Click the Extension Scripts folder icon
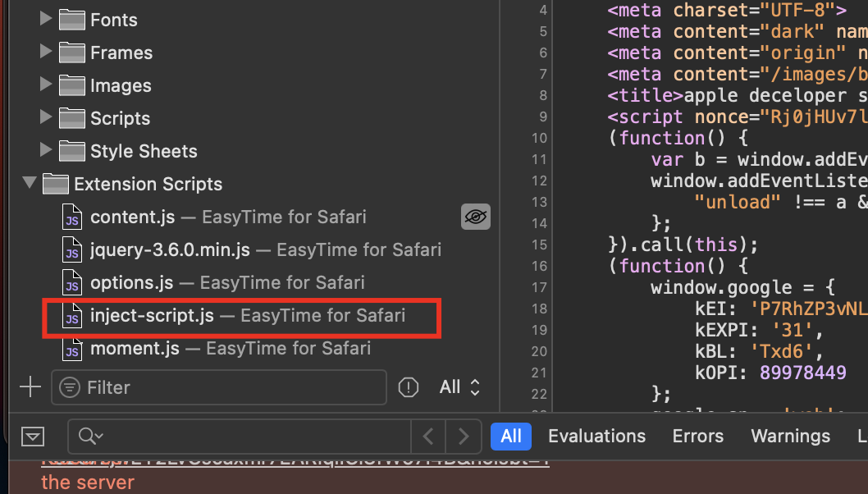The height and width of the screenshot is (494, 868). click(56, 184)
